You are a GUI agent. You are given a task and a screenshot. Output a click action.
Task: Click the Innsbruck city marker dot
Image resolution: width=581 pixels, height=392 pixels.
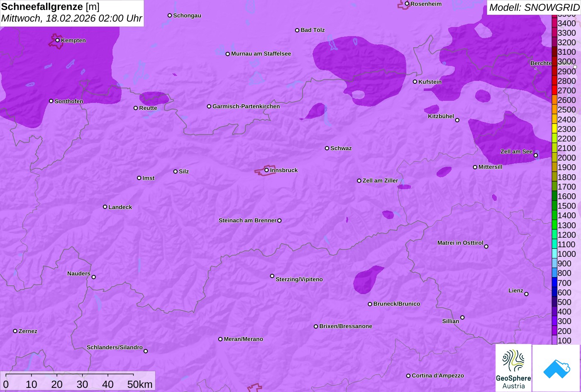click(x=266, y=170)
